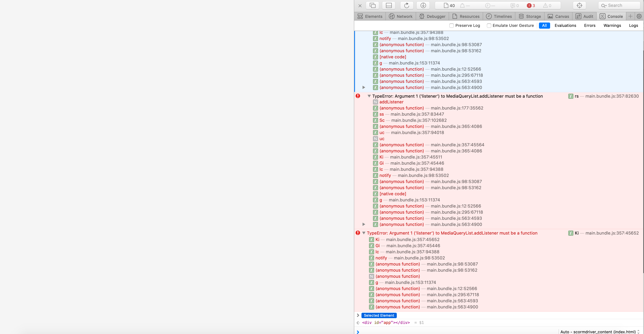Start element selection with crosshair icon

pyautogui.click(x=579, y=6)
